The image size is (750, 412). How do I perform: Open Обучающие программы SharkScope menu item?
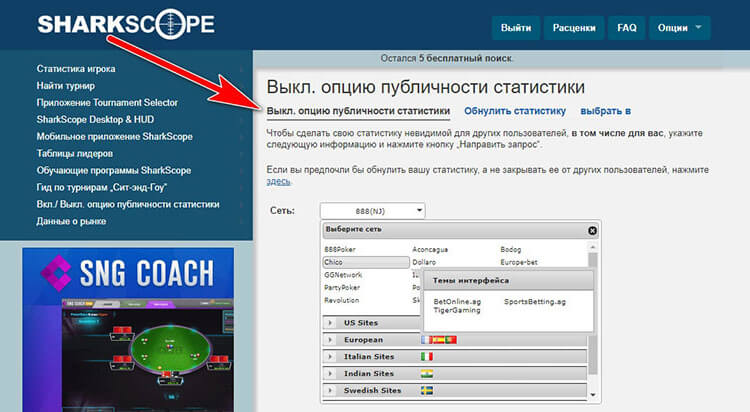click(x=114, y=170)
